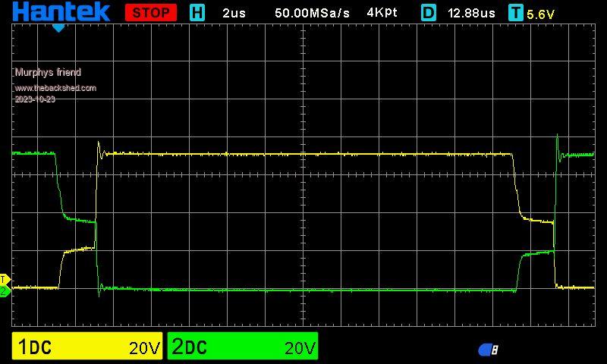
Task: Click the blue horizontal trigger position marker
Action: pyautogui.click(x=58, y=28)
